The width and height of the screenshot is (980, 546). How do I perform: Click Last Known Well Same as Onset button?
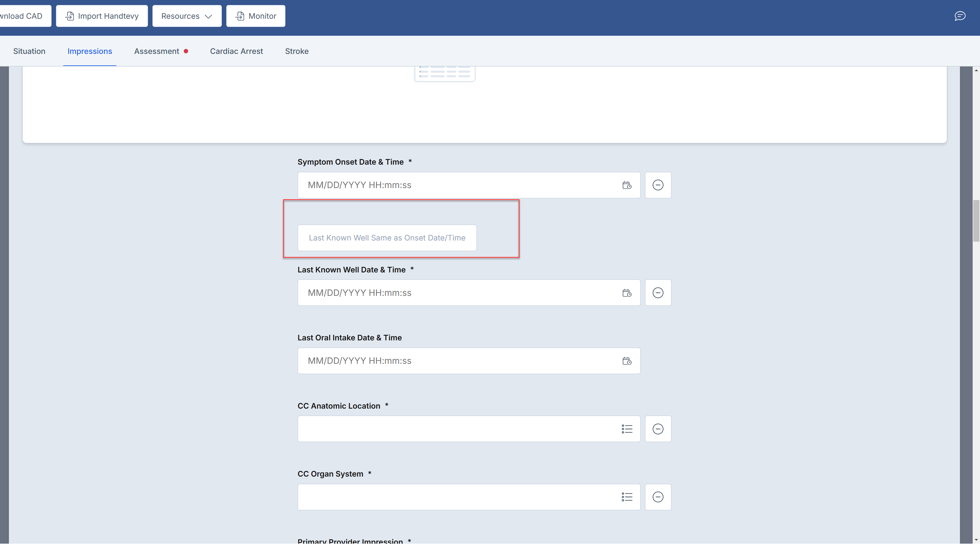point(387,238)
